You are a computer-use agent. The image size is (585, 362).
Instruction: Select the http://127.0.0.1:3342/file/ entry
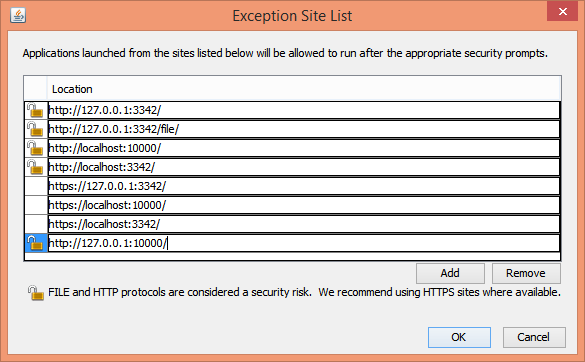tap(304, 129)
